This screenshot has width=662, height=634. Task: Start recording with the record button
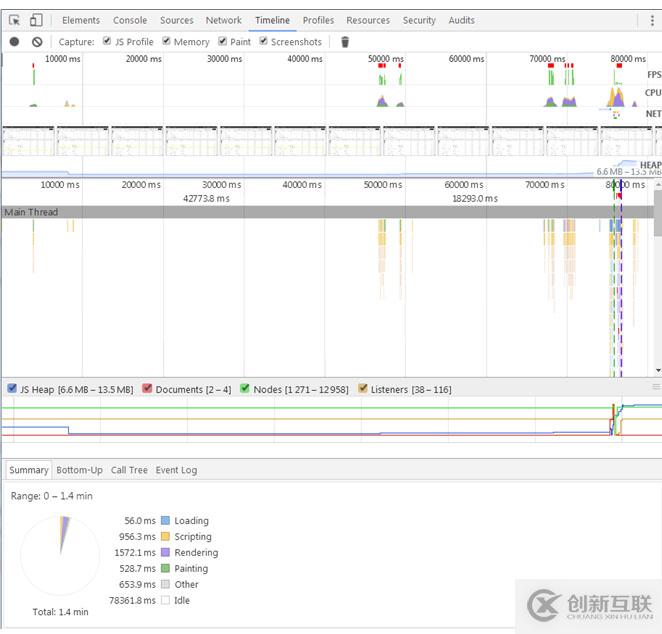14,42
